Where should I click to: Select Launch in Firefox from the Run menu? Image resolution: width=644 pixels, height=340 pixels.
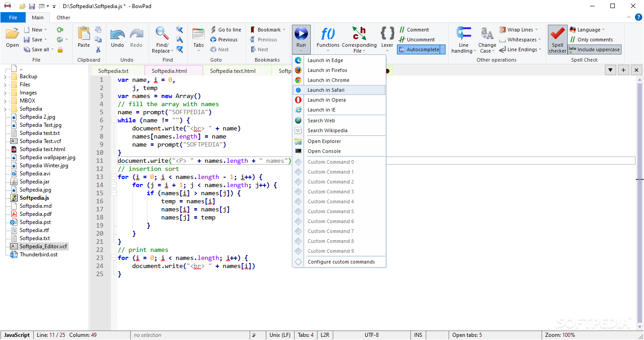(339, 70)
